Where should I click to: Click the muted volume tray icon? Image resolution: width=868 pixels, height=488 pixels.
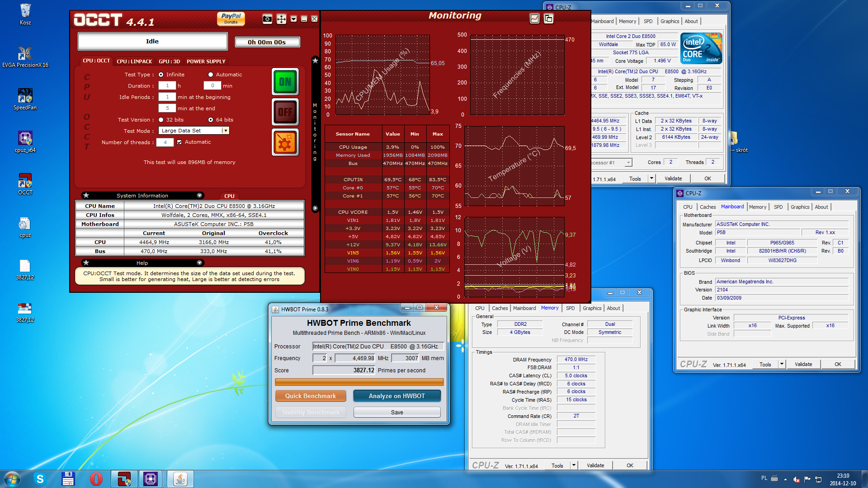tap(797, 479)
